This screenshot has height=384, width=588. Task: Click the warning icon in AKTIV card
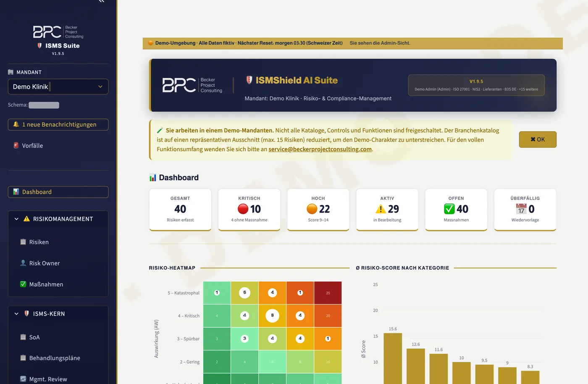coord(381,209)
